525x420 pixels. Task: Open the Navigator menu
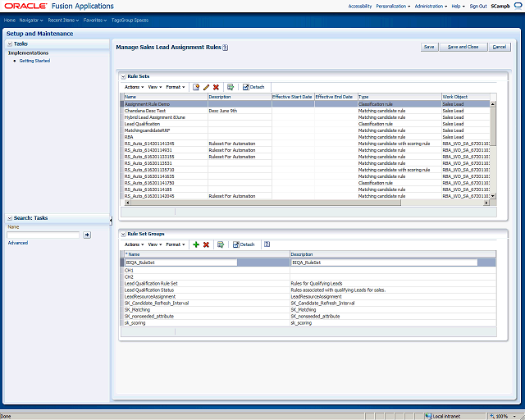(x=31, y=20)
